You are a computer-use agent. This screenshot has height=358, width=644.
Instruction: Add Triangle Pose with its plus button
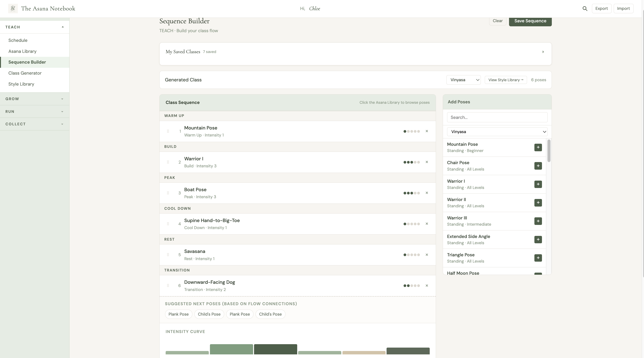[x=538, y=258]
